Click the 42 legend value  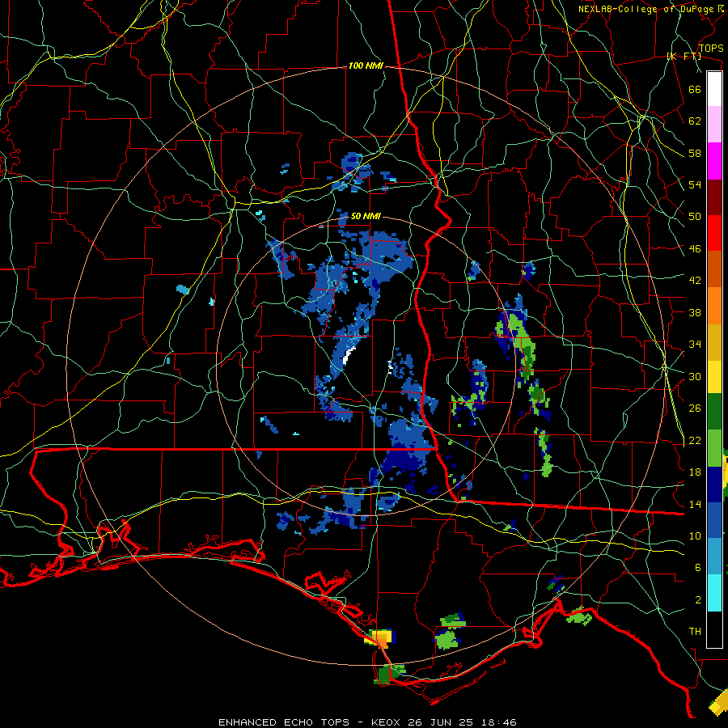click(x=695, y=281)
